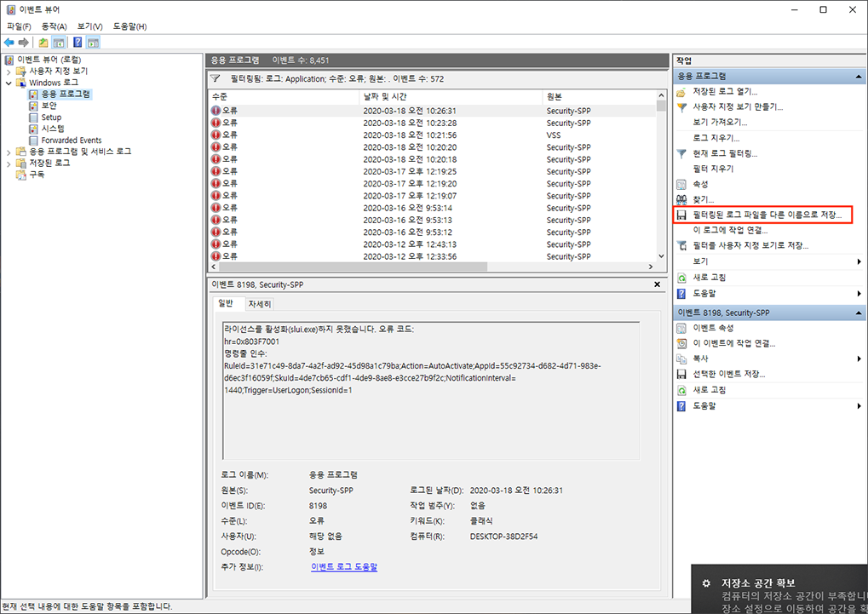Select Forwarded Events in tree
Screen dimensions: 868x614
click(x=71, y=140)
